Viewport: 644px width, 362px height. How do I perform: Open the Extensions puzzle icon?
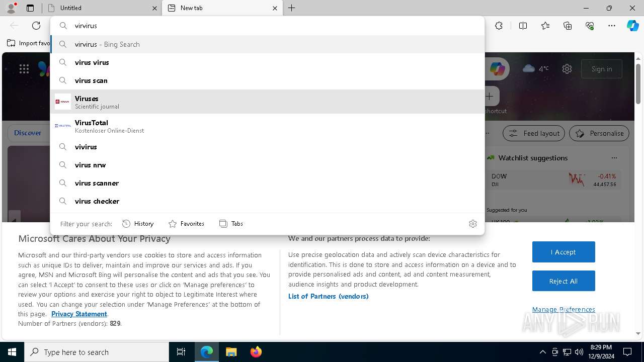coord(499,26)
